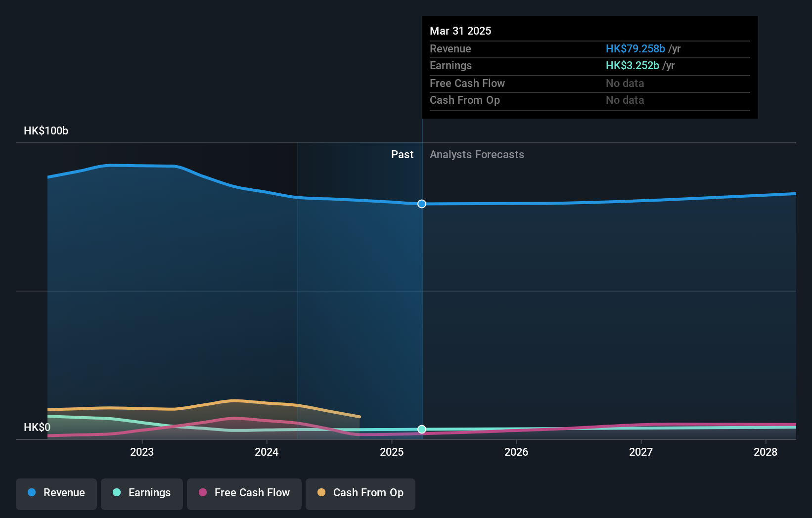The height and width of the screenshot is (518, 812).
Task: Click the 2024 x-axis label
Action: pos(267,452)
